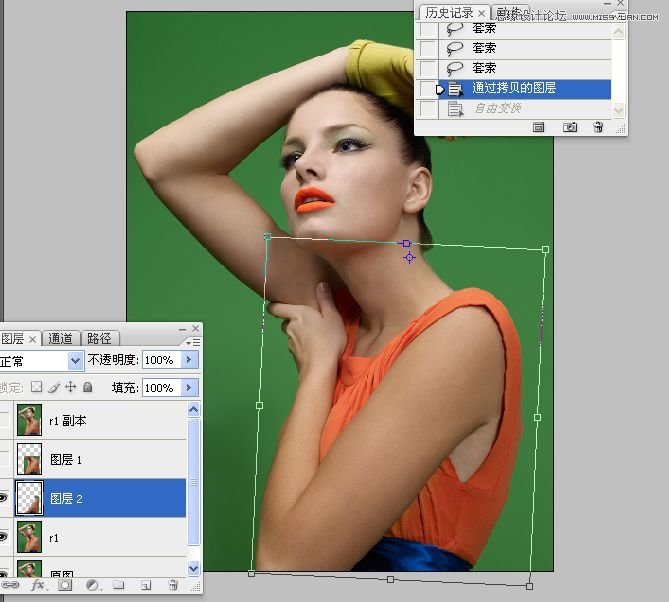Create new layer group folder icon
The width and height of the screenshot is (669, 602).
(119, 585)
